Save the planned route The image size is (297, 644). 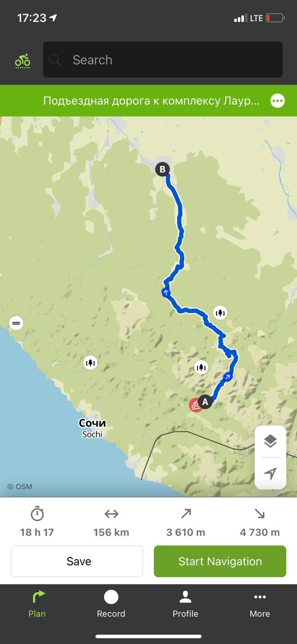tap(77, 561)
